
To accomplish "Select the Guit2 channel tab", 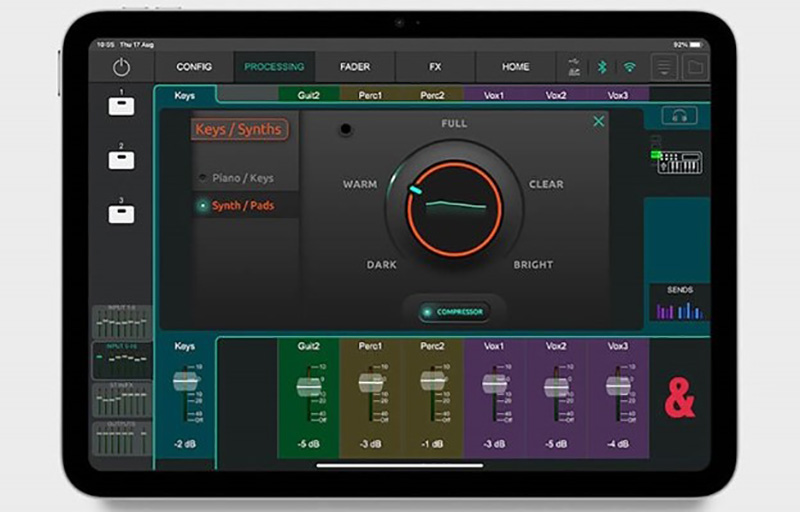I will tap(309, 95).
